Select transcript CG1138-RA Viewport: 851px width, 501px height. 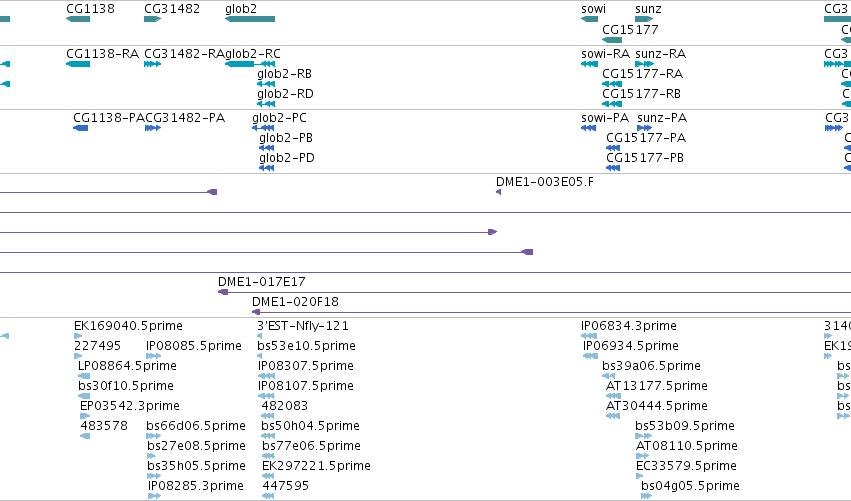78,64
